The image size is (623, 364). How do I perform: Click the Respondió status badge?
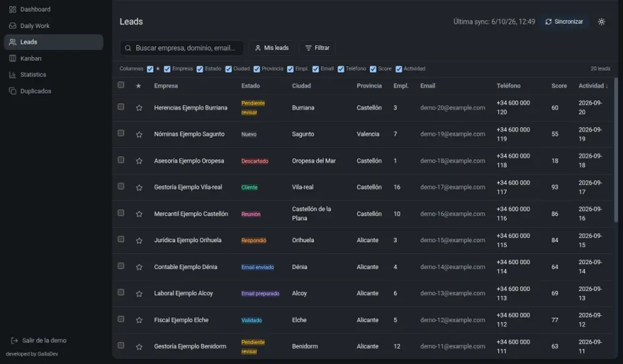[254, 241]
